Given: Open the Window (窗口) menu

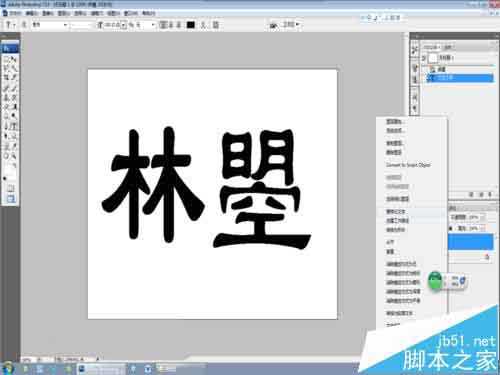Looking at the screenshot, I should point(131,13).
